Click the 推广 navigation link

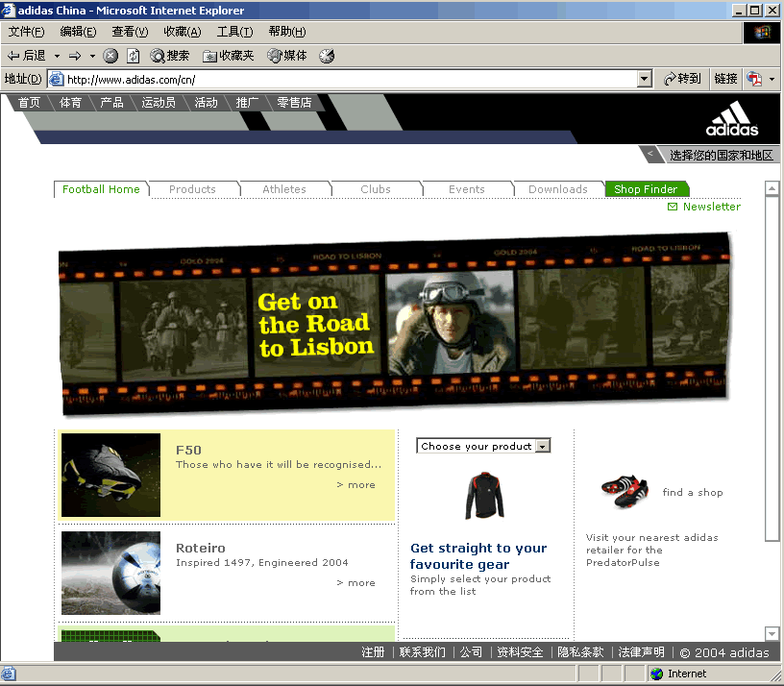(x=247, y=103)
